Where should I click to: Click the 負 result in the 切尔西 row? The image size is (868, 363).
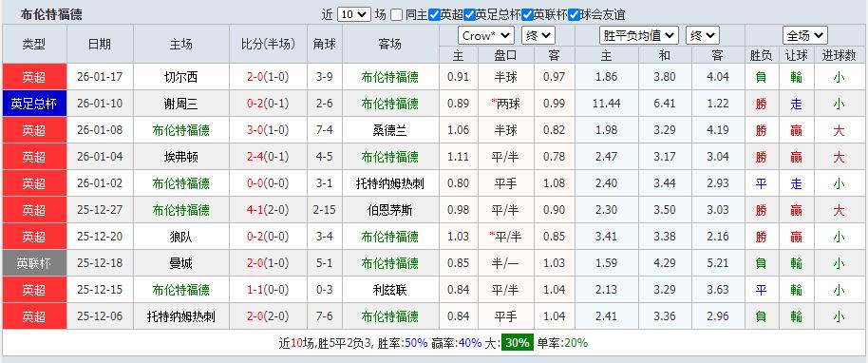[x=761, y=77]
